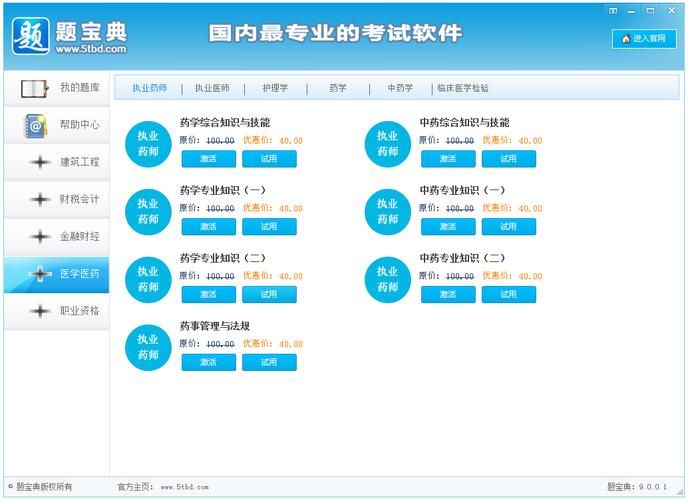Activate 药学专业知识（一） course
The height and width of the screenshot is (500, 688).
point(208,227)
